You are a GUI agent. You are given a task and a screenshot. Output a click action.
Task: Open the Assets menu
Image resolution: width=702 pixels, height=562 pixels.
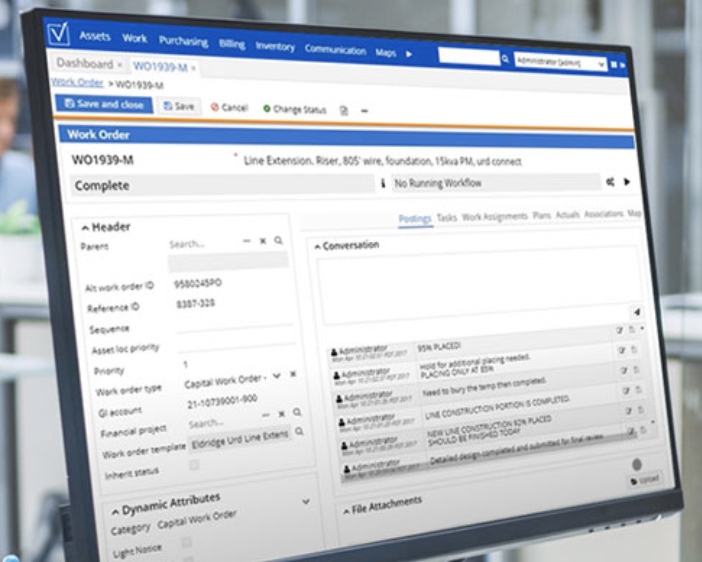click(x=95, y=36)
